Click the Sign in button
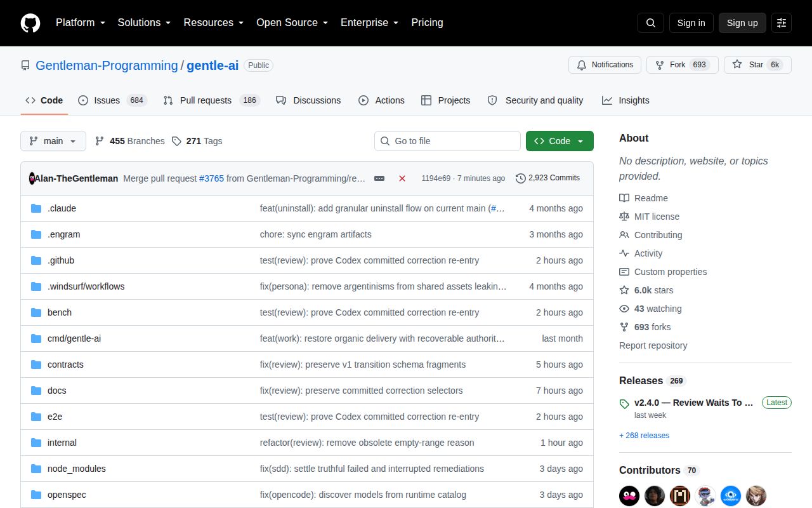This screenshot has width=812, height=508. coord(691,23)
